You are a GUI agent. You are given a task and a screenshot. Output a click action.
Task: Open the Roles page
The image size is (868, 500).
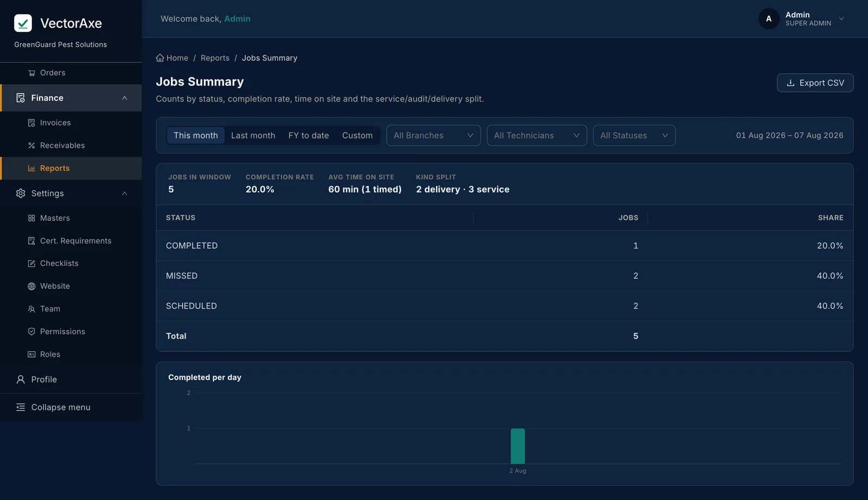(71, 355)
